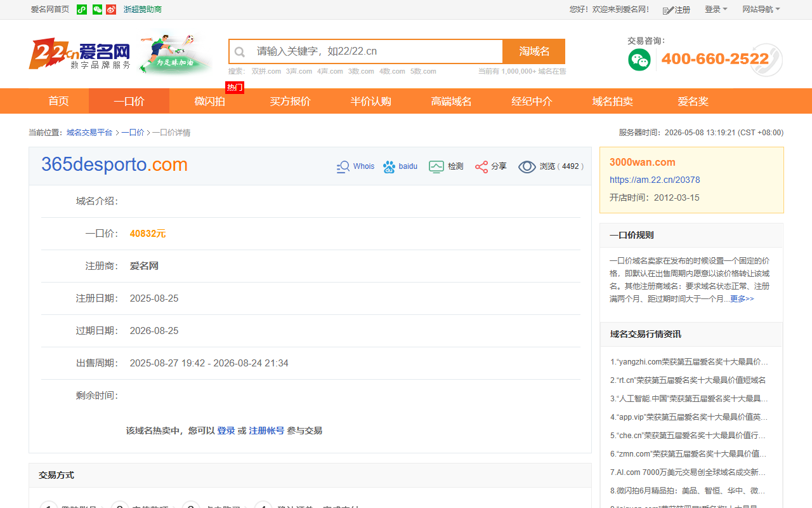
Task: Click the 注册帐号 link in the trade notice
Action: click(266, 431)
